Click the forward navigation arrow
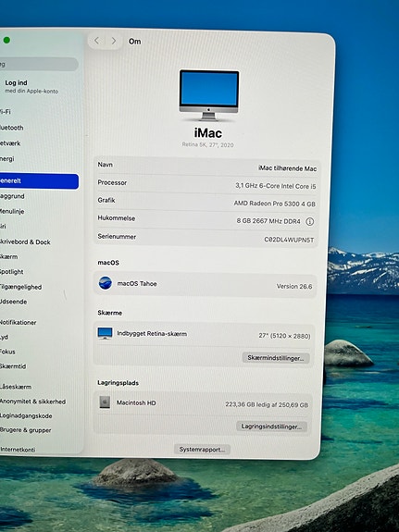The height and width of the screenshot is (532, 399). pos(114,41)
